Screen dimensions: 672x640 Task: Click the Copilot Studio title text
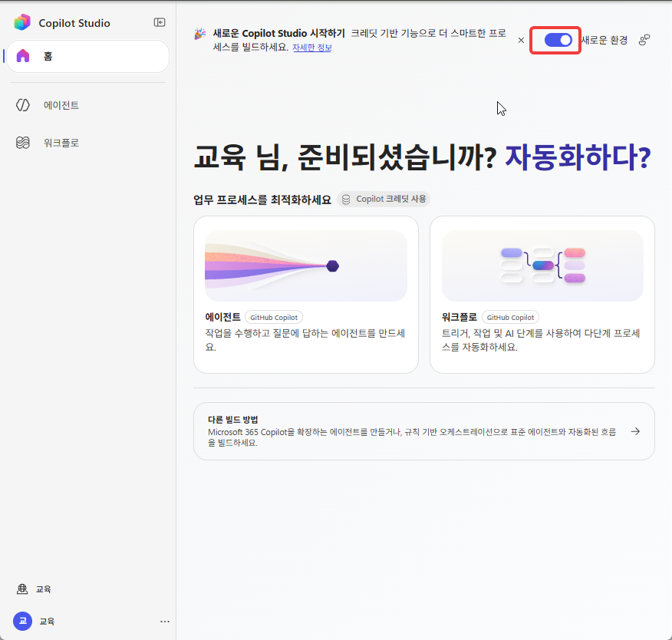tap(74, 23)
